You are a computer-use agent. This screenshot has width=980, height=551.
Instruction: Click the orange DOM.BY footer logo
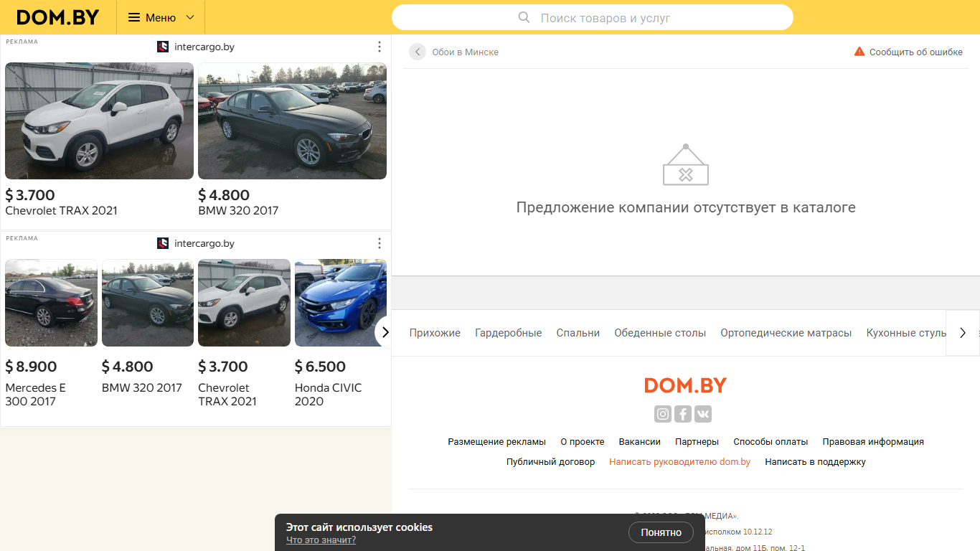click(x=686, y=385)
